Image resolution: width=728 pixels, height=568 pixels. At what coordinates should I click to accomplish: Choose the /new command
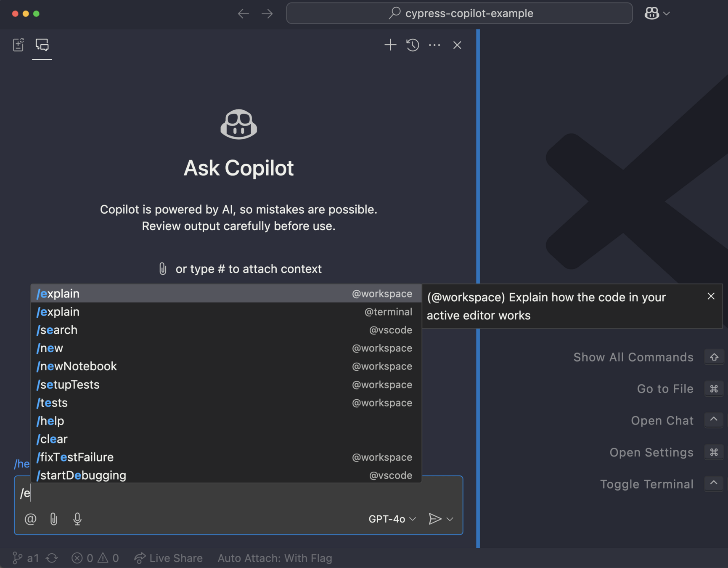tap(226, 348)
